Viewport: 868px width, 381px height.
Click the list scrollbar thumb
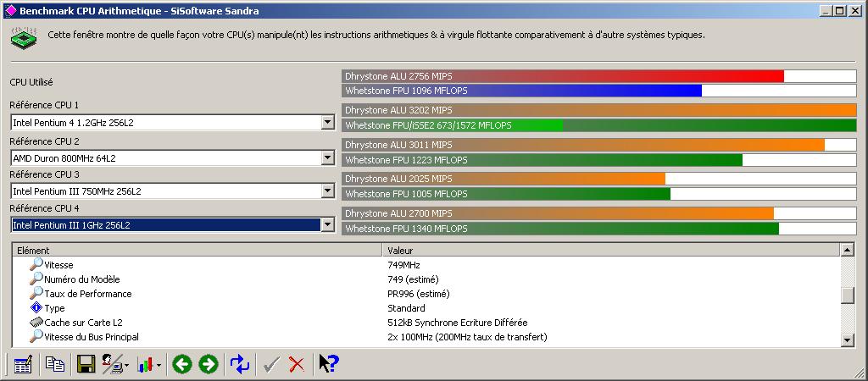[848, 295]
